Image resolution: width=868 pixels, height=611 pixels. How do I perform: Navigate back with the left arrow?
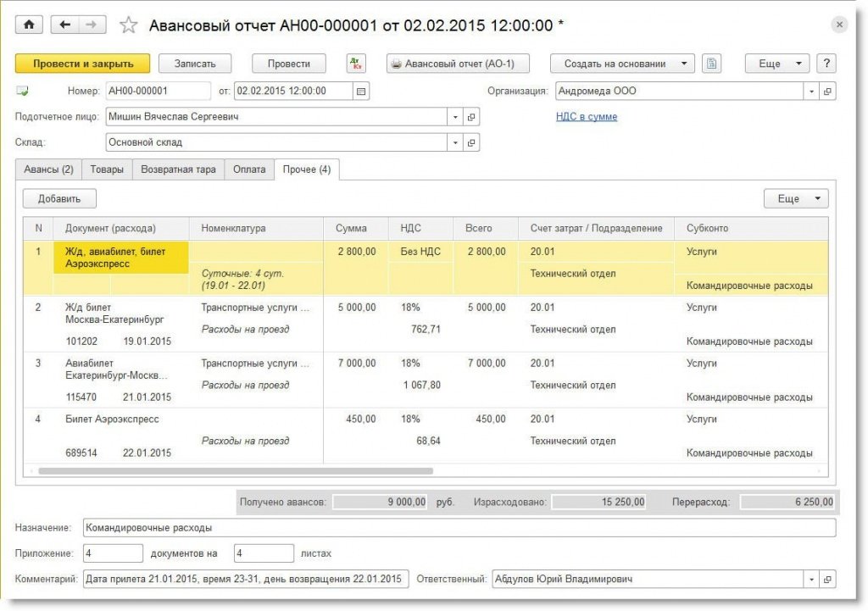tap(64, 25)
